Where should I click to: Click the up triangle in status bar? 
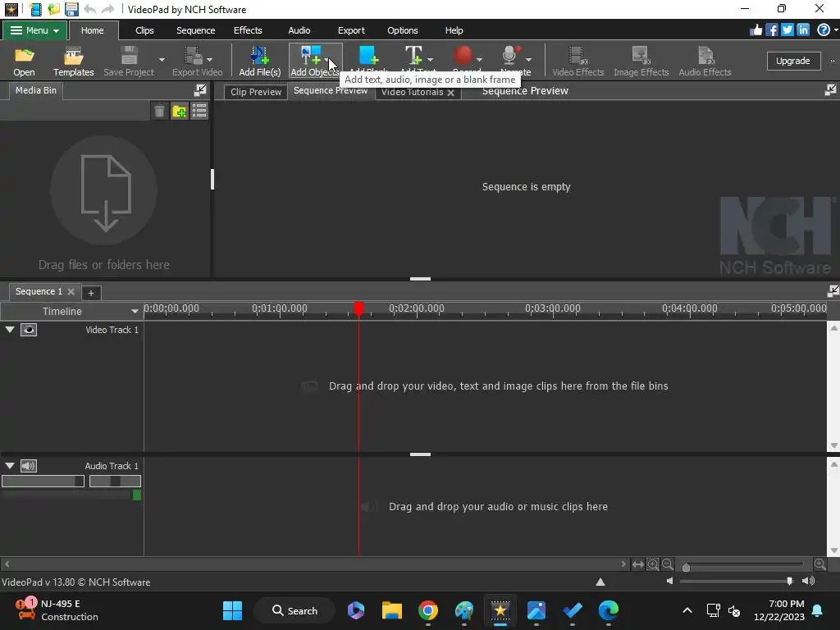[600, 582]
